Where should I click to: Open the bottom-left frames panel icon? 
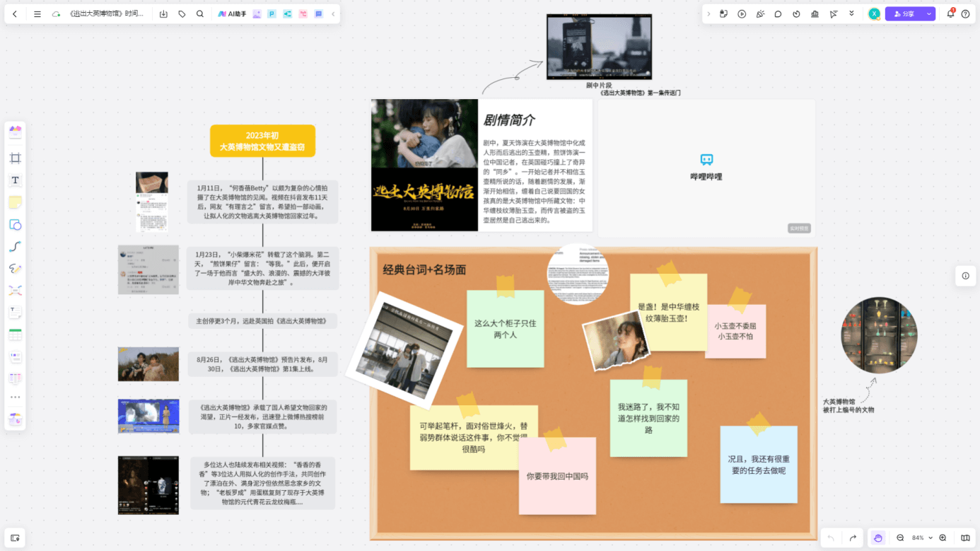(15, 538)
